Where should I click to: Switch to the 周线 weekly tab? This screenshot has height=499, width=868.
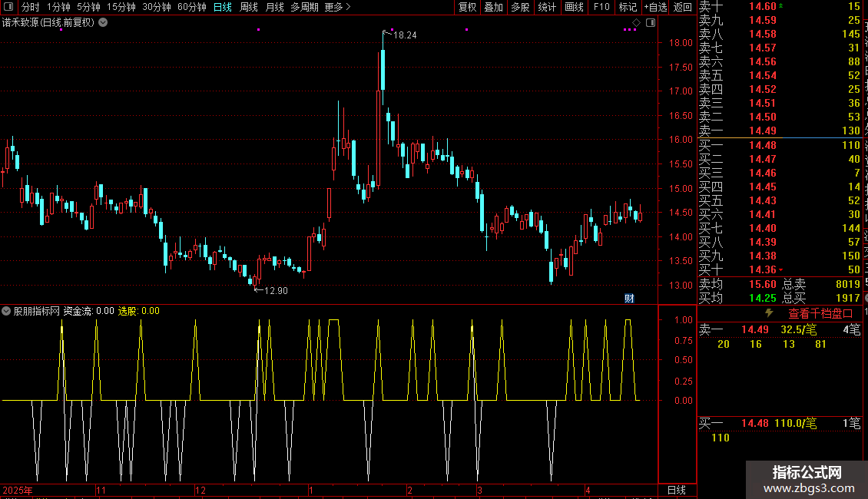pos(249,7)
